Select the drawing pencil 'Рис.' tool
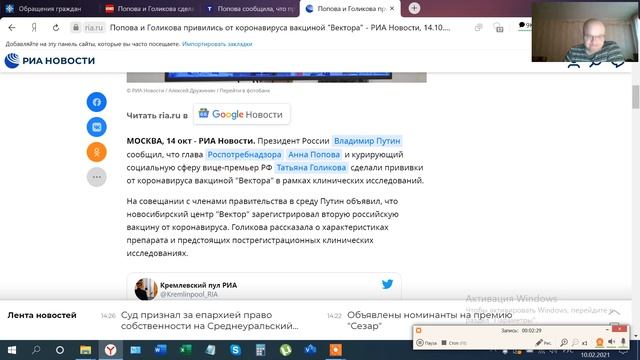The image size is (640, 360). tap(543, 342)
